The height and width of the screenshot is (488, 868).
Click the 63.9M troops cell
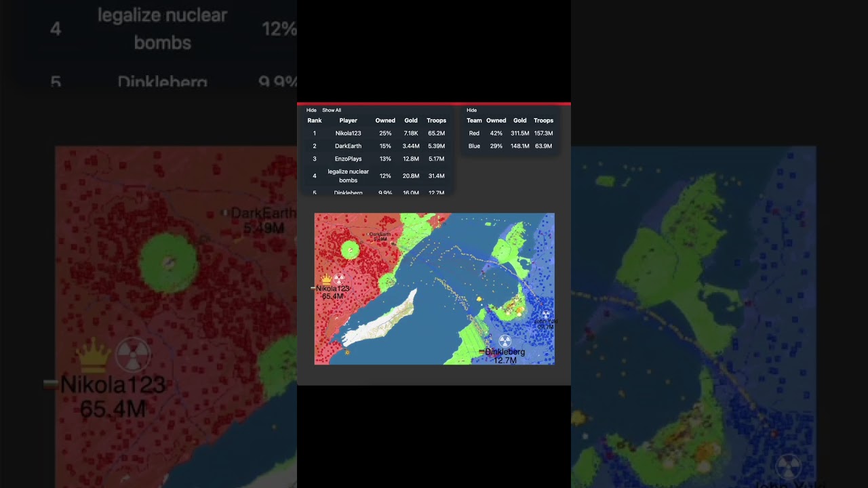tap(543, 146)
